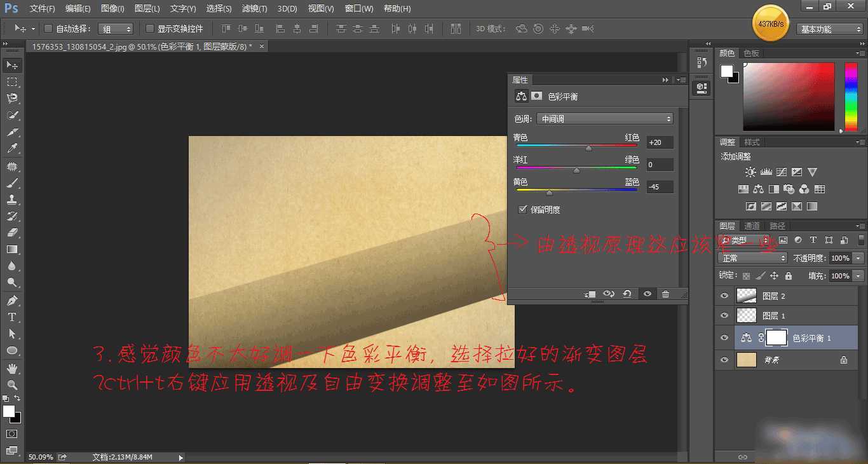Open the 色调 dropdown showing 中间调
This screenshot has height=464, width=868.
[604, 118]
